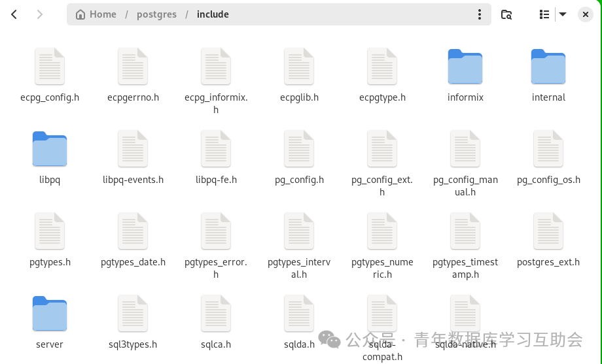The image size is (602, 364).
Task: Click the 'postgres_ext.h' name label
Action: point(548,262)
